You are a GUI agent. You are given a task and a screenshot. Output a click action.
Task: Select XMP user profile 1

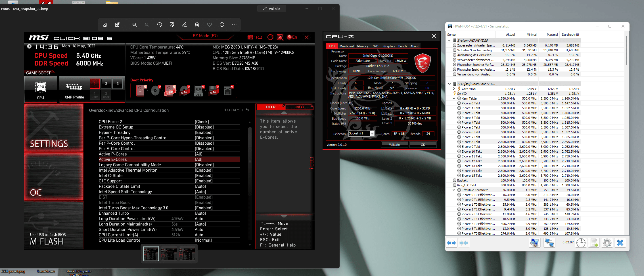pyautogui.click(x=95, y=95)
